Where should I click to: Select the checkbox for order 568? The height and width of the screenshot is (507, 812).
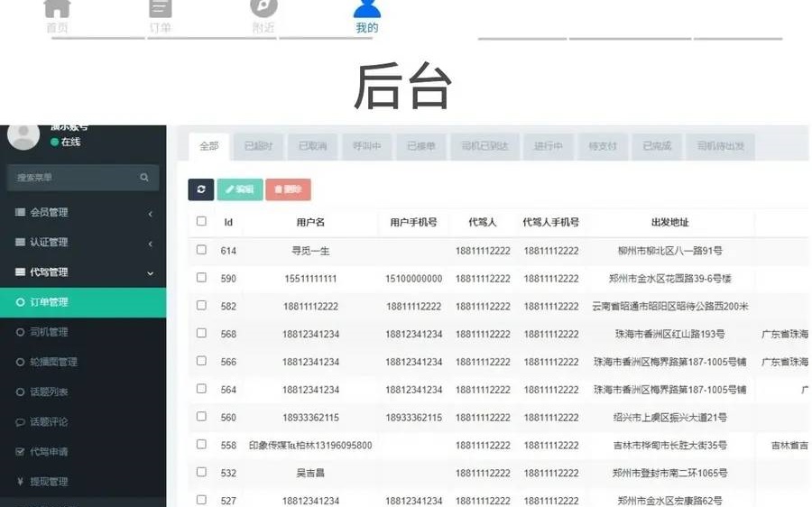pos(201,333)
